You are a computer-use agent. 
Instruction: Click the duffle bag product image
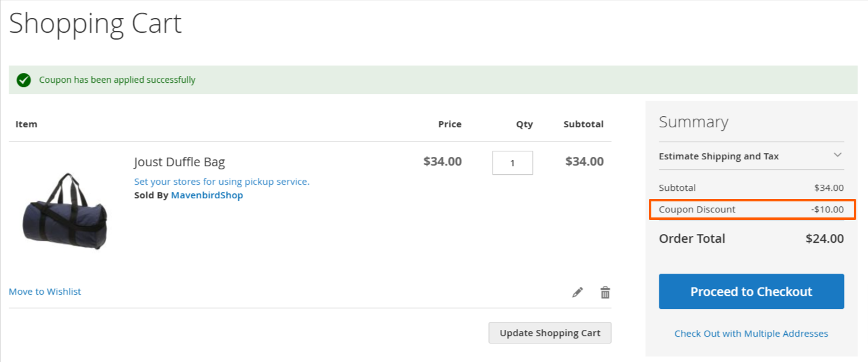click(x=64, y=211)
